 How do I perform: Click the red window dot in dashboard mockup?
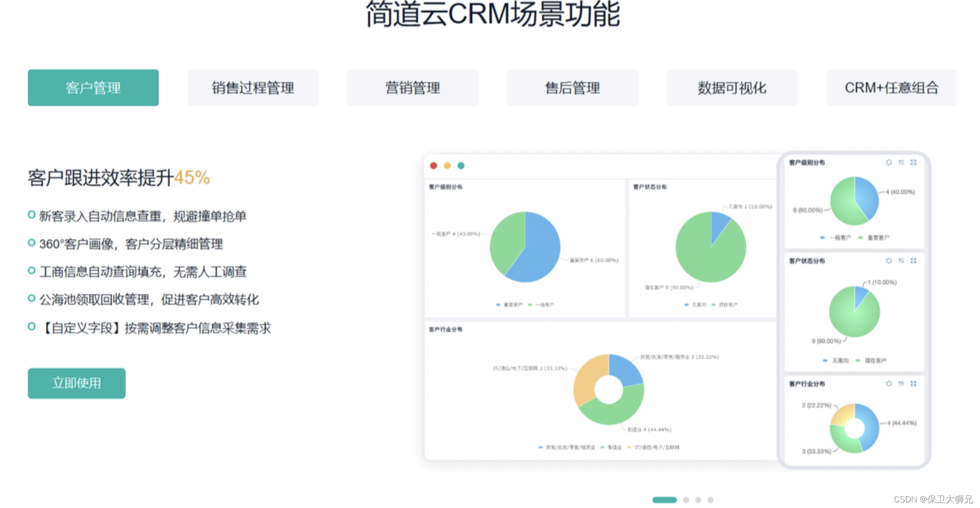(433, 166)
